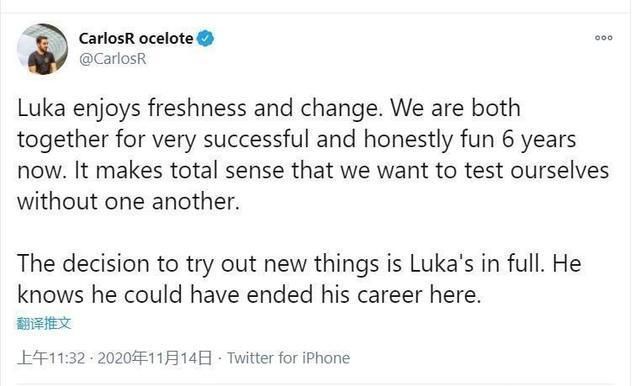The width and height of the screenshot is (640, 386).
Task: Click the line starting "now. It makes total sense"
Action: coord(313,171)
